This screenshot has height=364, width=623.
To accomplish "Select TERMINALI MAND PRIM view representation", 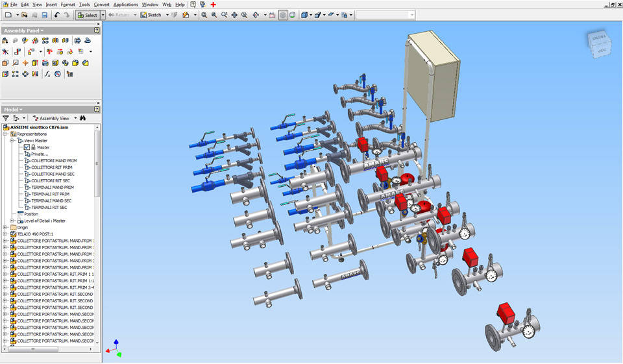I will click(x=53, y=188).
